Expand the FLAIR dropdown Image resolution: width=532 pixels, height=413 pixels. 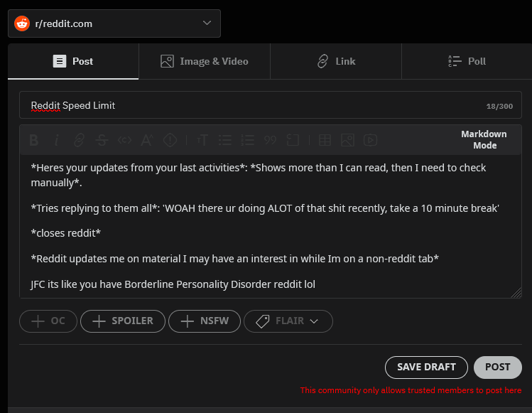pos(288,321)
